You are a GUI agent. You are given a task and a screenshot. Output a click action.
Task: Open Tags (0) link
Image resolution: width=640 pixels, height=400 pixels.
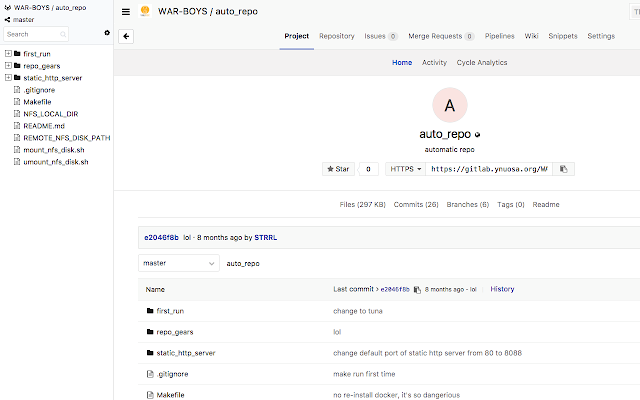pyautogui.click(x=511, y=204)
